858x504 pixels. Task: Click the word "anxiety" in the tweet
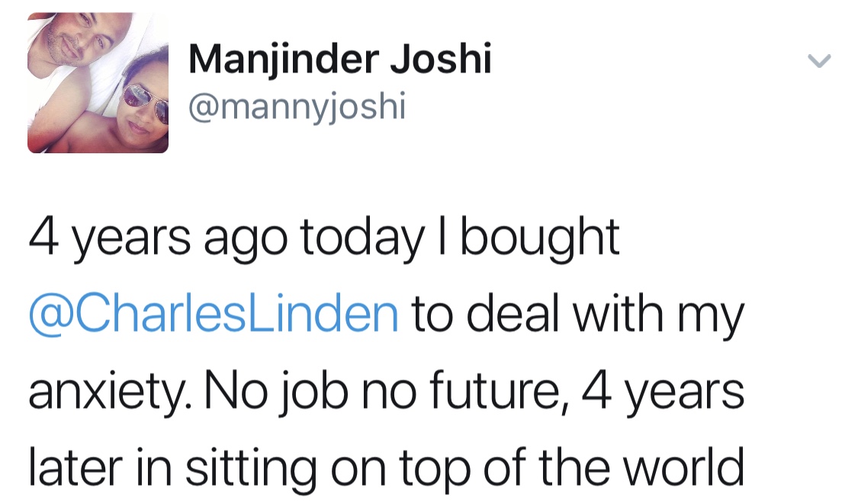(115, 393)
